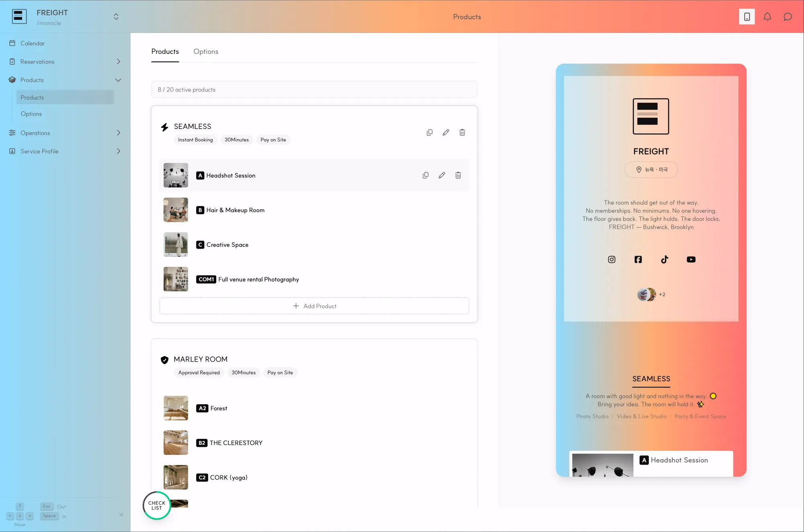This screenshot has height=532, width=804.
Task: Edit the Headshot Session product
Action: point(442,175)
